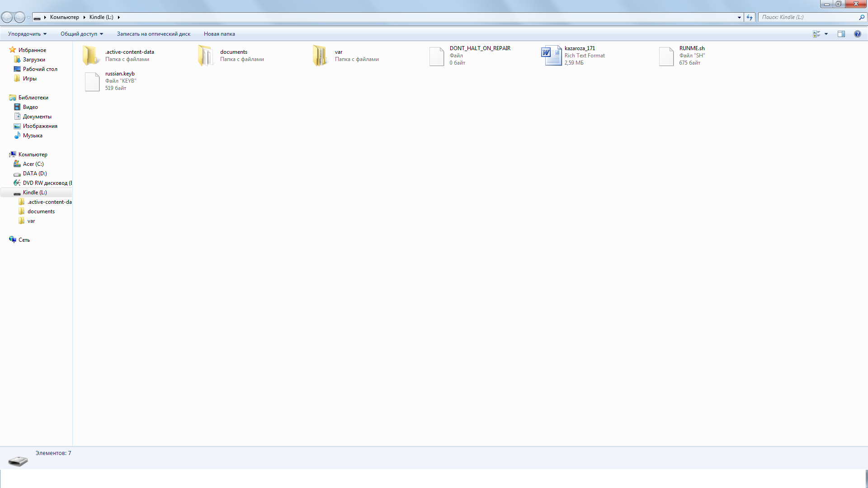
Task: Click Записать на оптический диск
Action: [154, 34]
